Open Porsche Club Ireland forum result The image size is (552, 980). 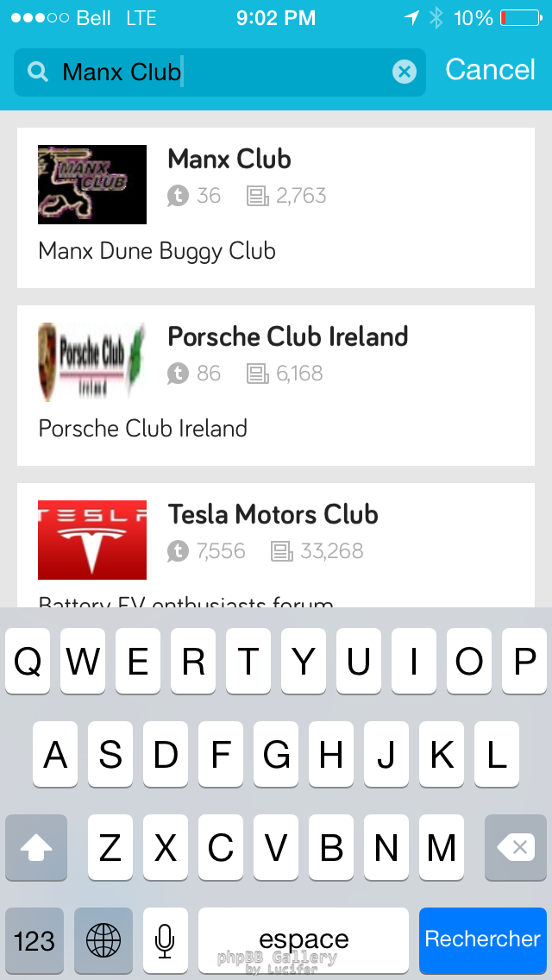coord(287,337)
